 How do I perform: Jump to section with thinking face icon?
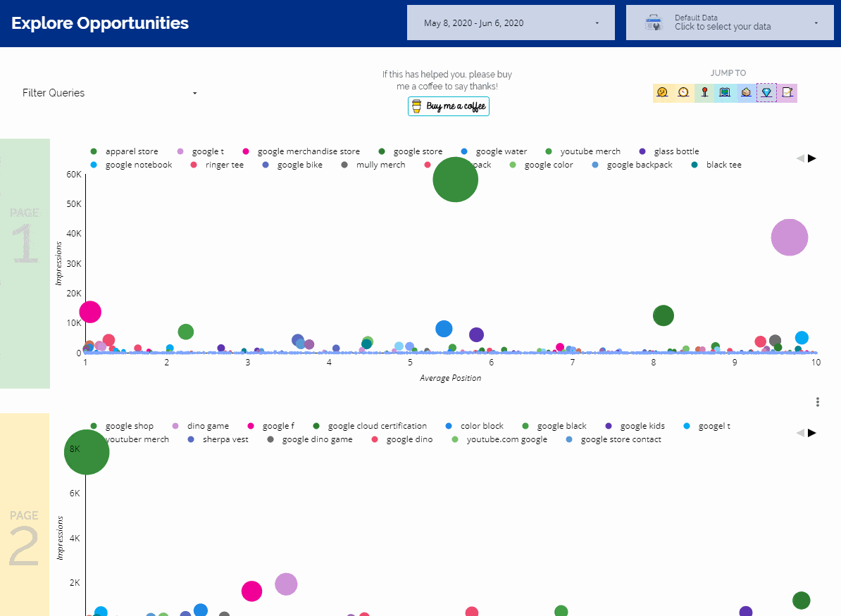(x=662, y=93)
